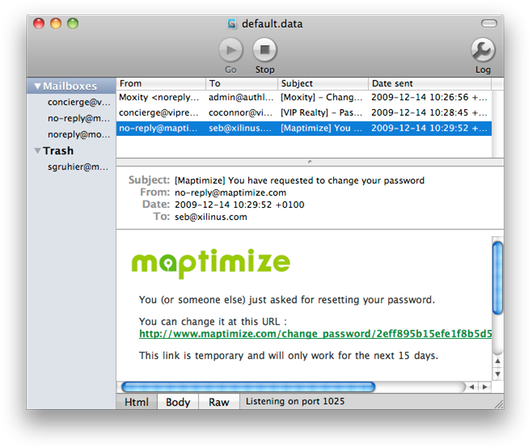Screen dimensions: 530x448
Task: Switch to the Html tab
Action: [137, 402]
